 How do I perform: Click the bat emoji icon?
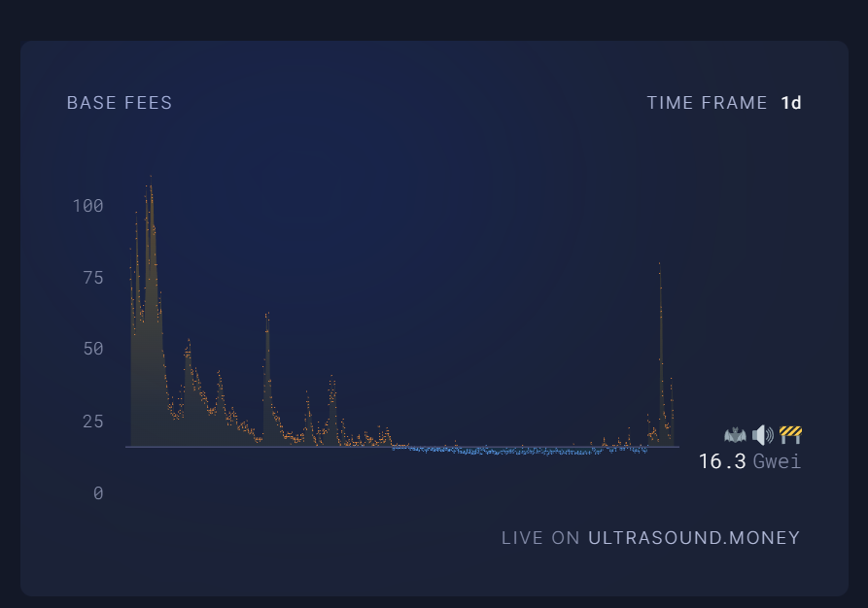(x=735, y=435)
